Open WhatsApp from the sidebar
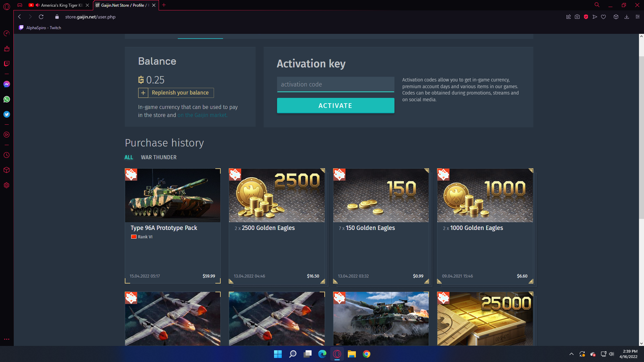 [x=7, y=99]
